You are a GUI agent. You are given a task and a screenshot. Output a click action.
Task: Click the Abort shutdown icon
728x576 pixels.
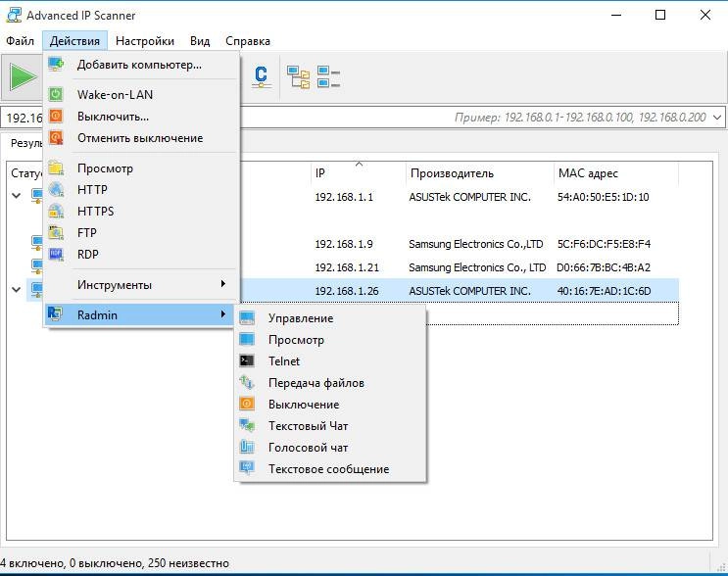click(56, 137)
